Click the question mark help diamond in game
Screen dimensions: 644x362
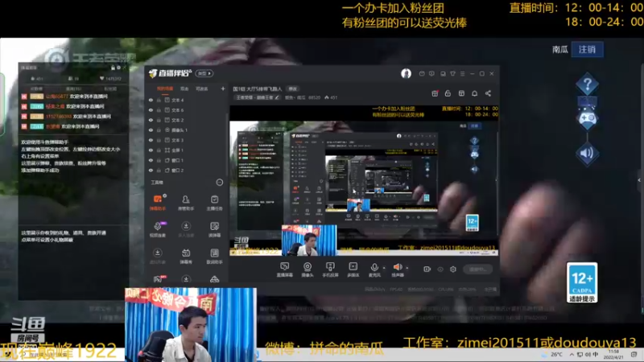point(588,84)
